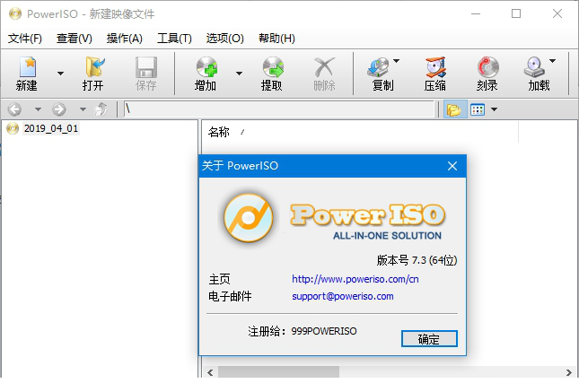This screenshot has width=579, height=392.
Task: Click the 版本号 7.3 (64位) text
Action: coord(417,260)
